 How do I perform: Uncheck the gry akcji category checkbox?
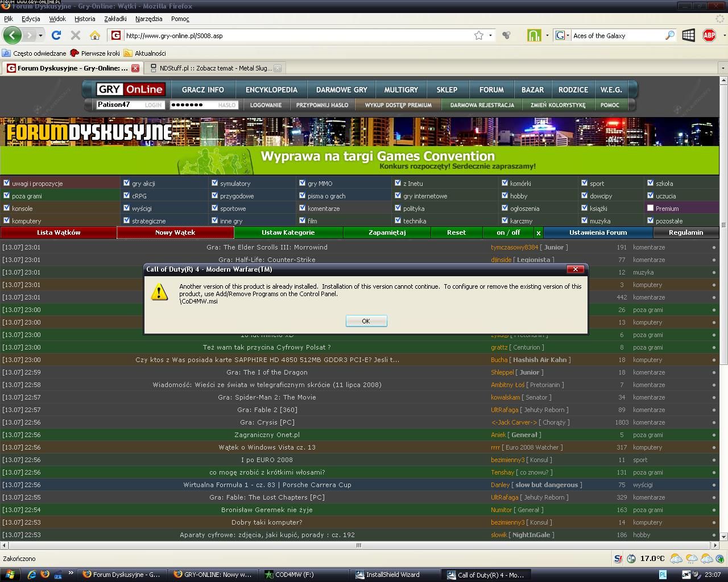tap(126, 183)
